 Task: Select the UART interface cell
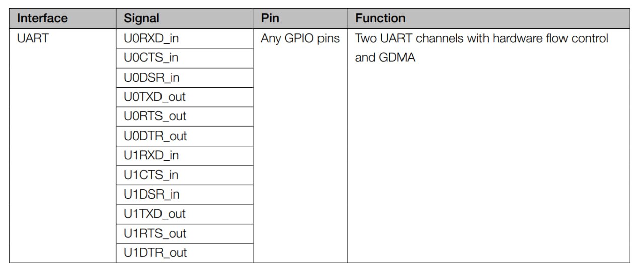pyautogui.click(x=32, y=38)
